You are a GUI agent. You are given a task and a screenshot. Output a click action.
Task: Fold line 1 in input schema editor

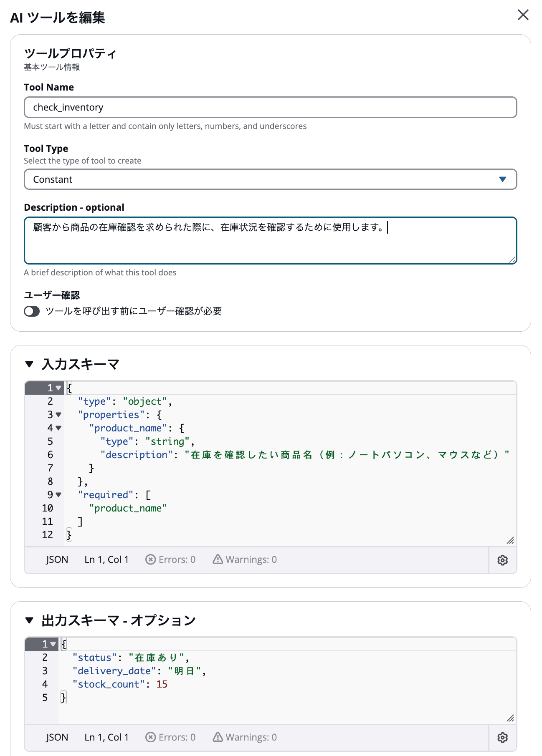tap(58, 388)
